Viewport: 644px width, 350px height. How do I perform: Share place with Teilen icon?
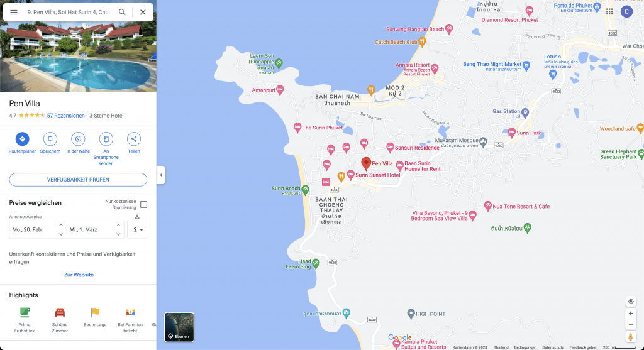coord(134,139)
